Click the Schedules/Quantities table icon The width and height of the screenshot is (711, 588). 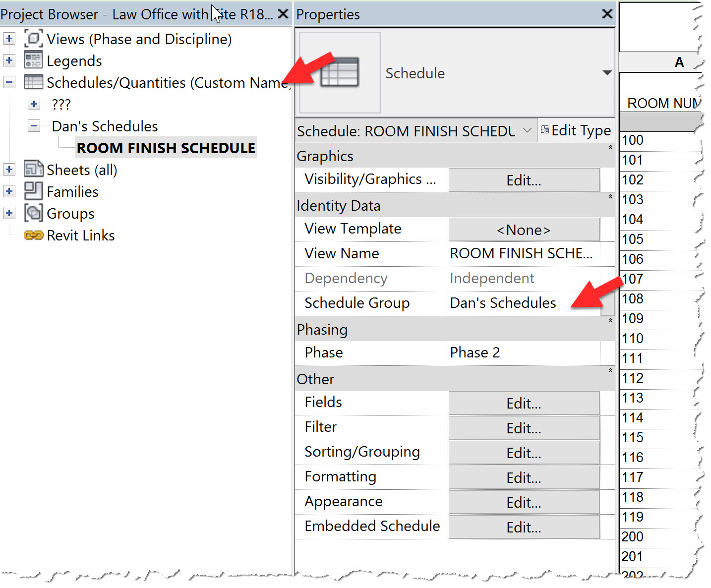[33, 82]
